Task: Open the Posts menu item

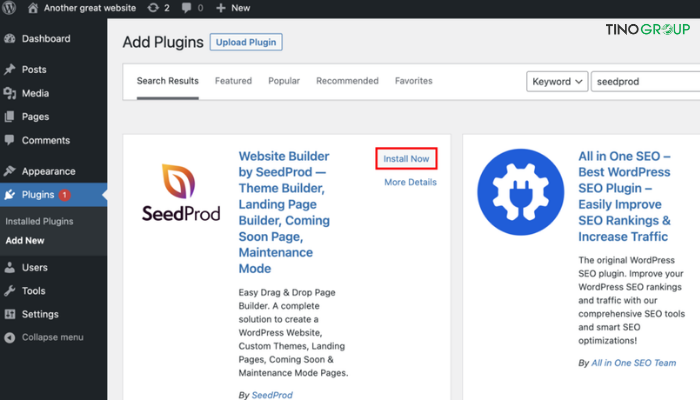Action: pyautogui.click(x=34, y=70)
